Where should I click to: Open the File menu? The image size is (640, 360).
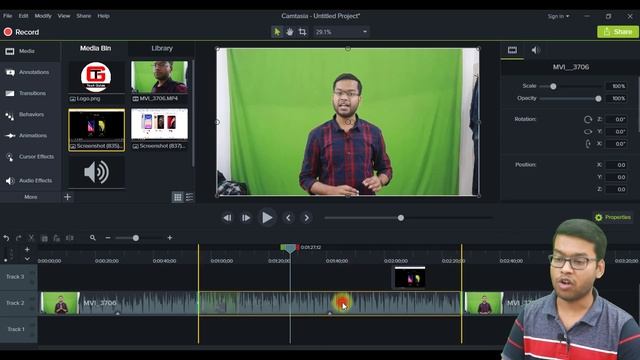tap(7, 16)
